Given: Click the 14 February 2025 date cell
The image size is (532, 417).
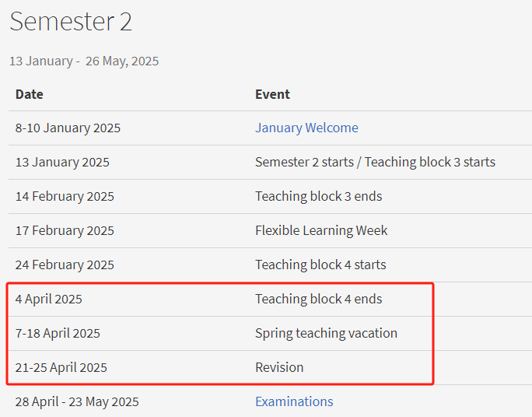Looking at the screenshot, I should [x=65, y=197].
